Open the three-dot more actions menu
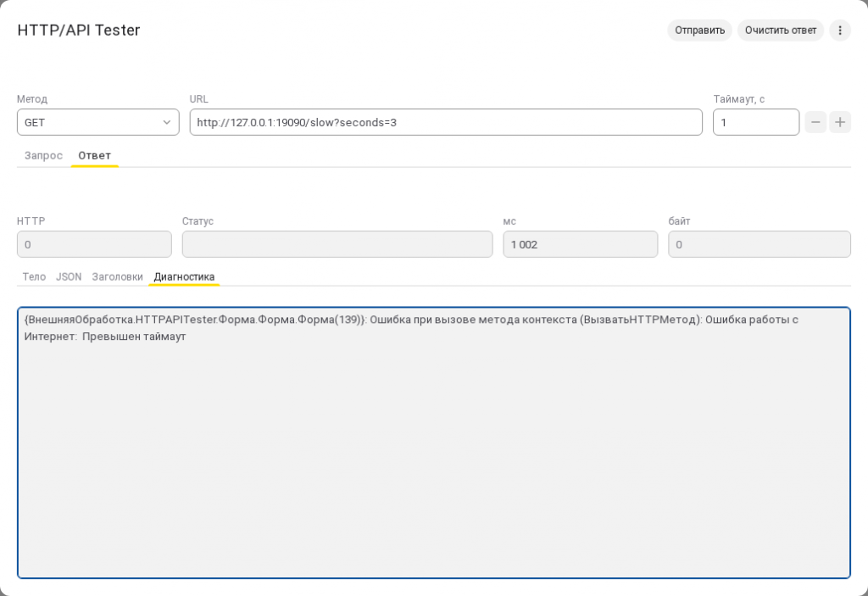 840,31
